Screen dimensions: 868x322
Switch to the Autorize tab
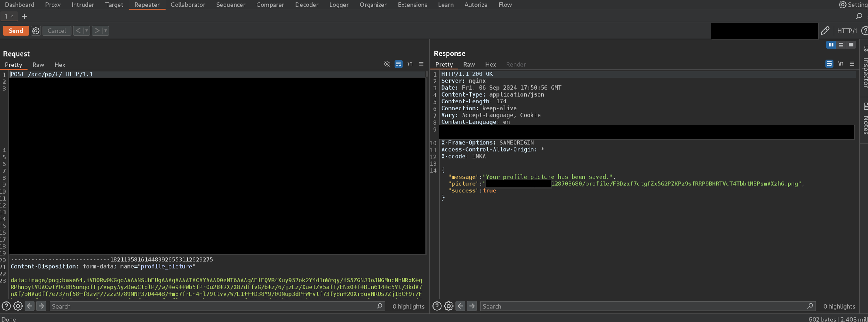[x=476, y=5]
